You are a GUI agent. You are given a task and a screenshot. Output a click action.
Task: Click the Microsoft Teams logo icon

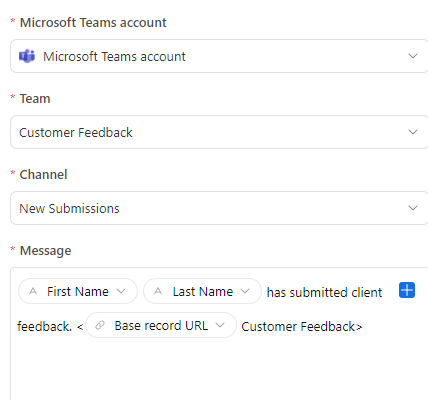27,56
